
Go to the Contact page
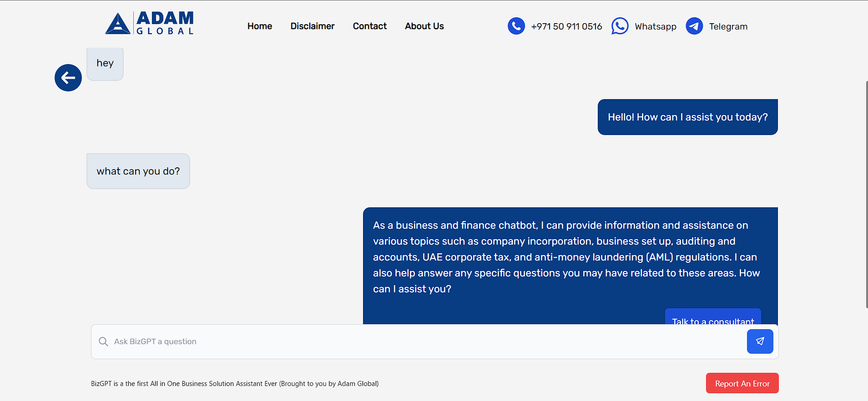(370, 26)
